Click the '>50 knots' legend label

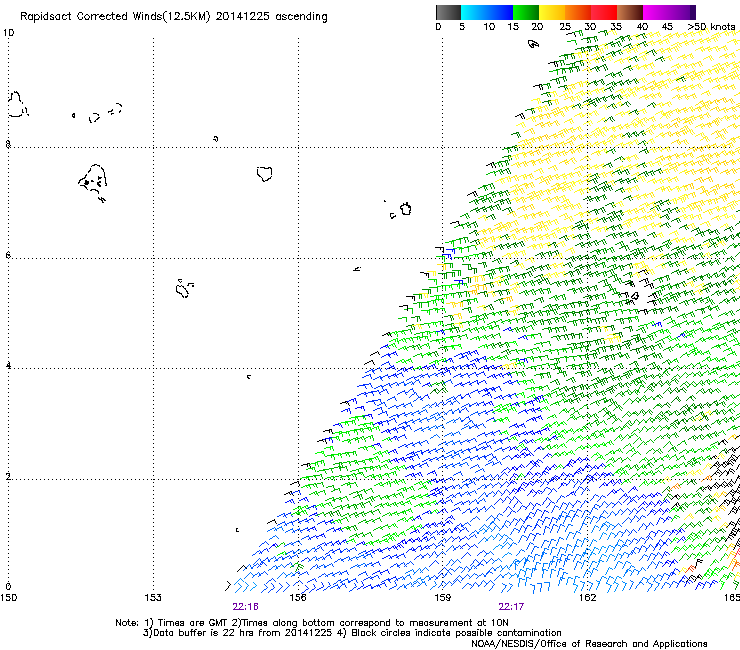[x=711, y=27]
